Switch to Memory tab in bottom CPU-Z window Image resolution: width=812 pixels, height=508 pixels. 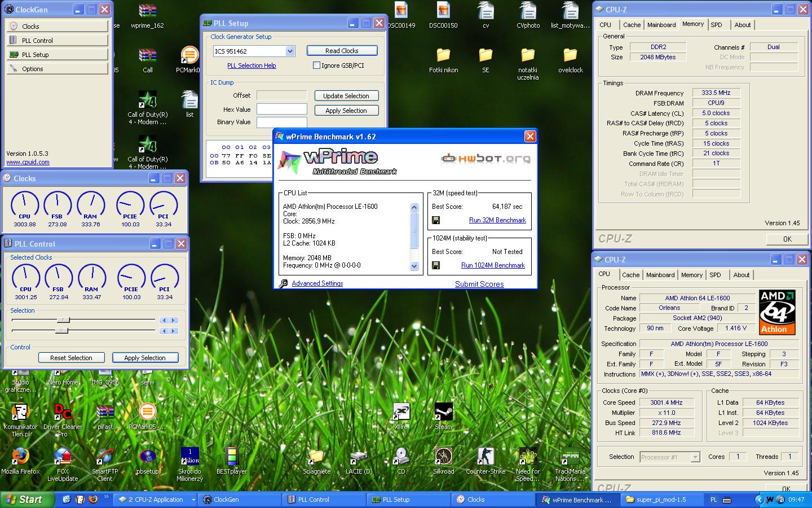(692, 275)
